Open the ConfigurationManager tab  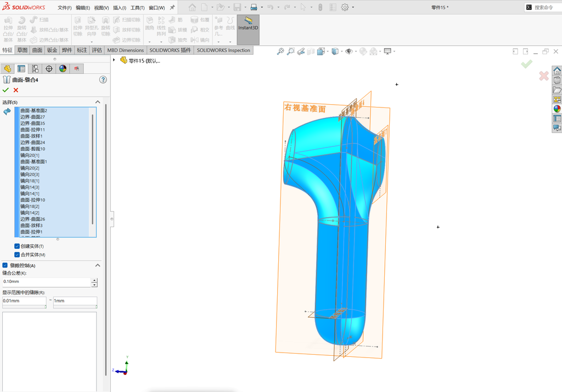pyautogui.click(x=35, y=69)
